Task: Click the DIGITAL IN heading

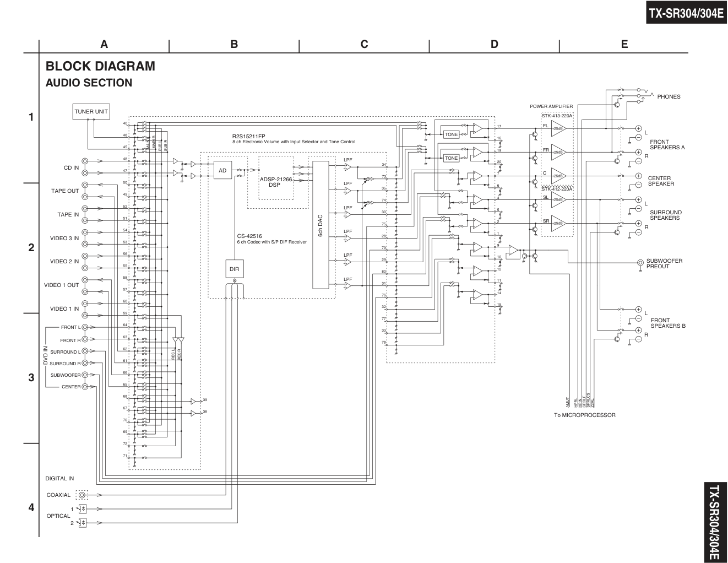Action: point(59,479)
